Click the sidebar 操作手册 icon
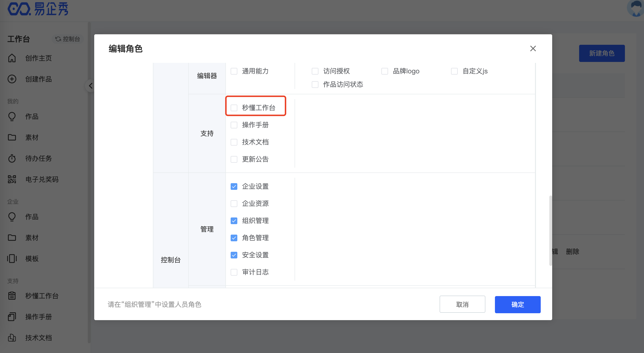Image resolution: width=644 pixels, height=353 pixels. pyautogui.click(x=12, y=317)
